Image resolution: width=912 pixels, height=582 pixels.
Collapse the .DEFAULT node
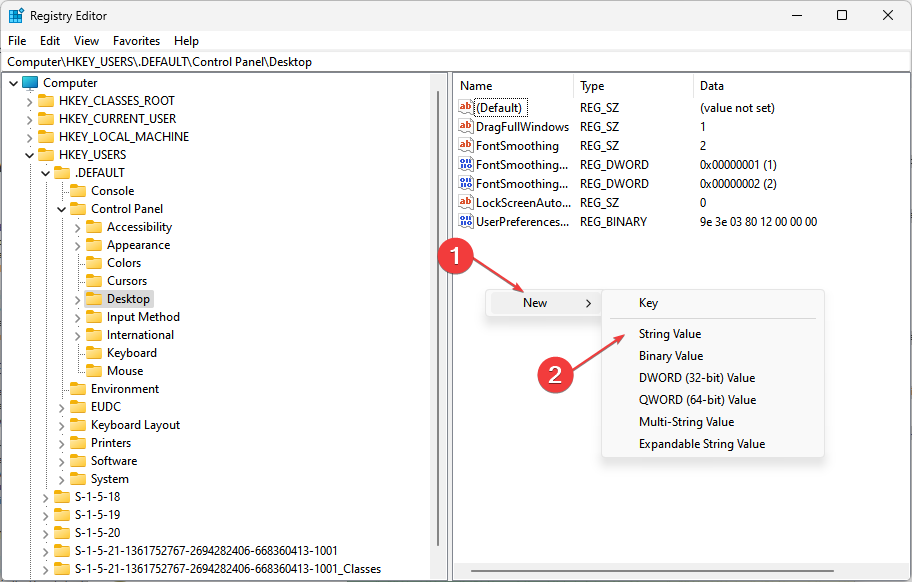click(x=45, y=173)
